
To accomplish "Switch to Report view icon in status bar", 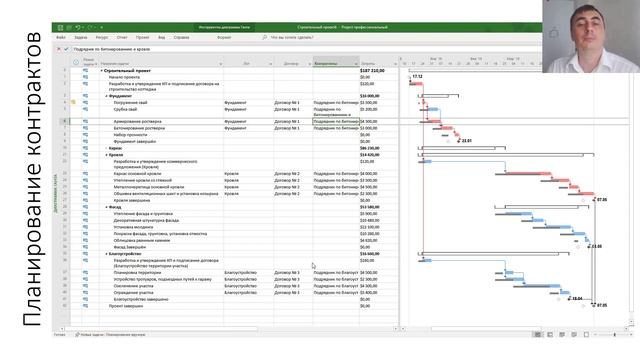I will [586, 335].
